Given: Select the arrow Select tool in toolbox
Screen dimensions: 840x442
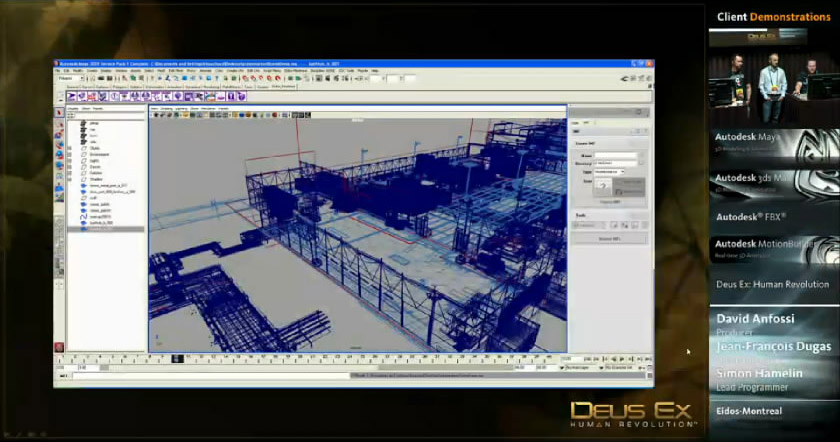Looking at the screenshot, I should pos(59,113).
